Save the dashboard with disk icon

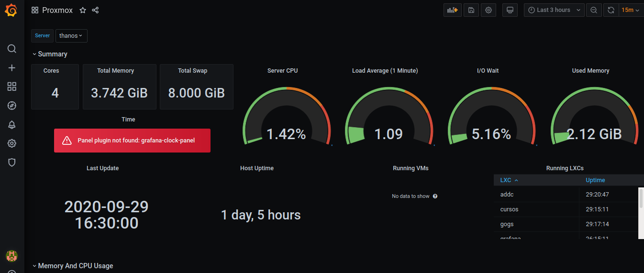(471, 10)
